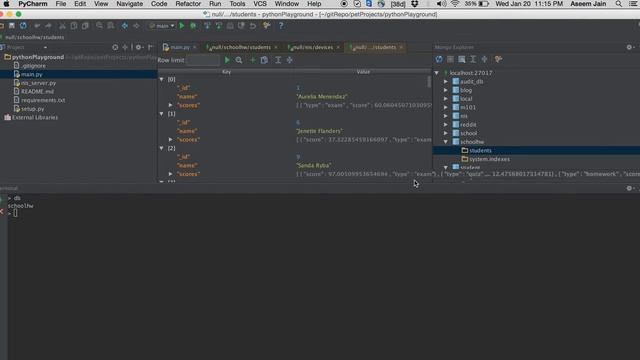Open the File menu
Screen dimensions: 640x360
[61, 4]
